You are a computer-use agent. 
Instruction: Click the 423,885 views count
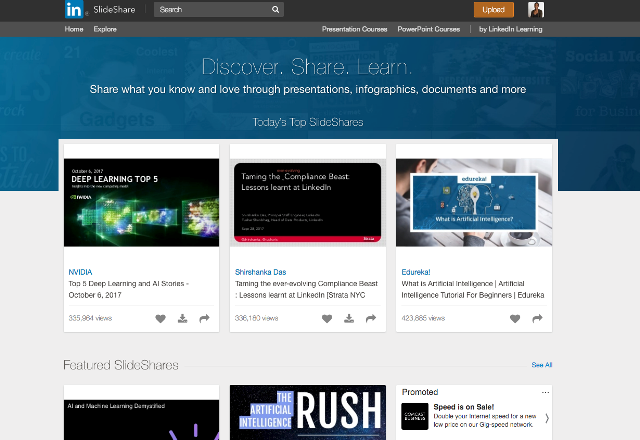(x=423, y=318)
